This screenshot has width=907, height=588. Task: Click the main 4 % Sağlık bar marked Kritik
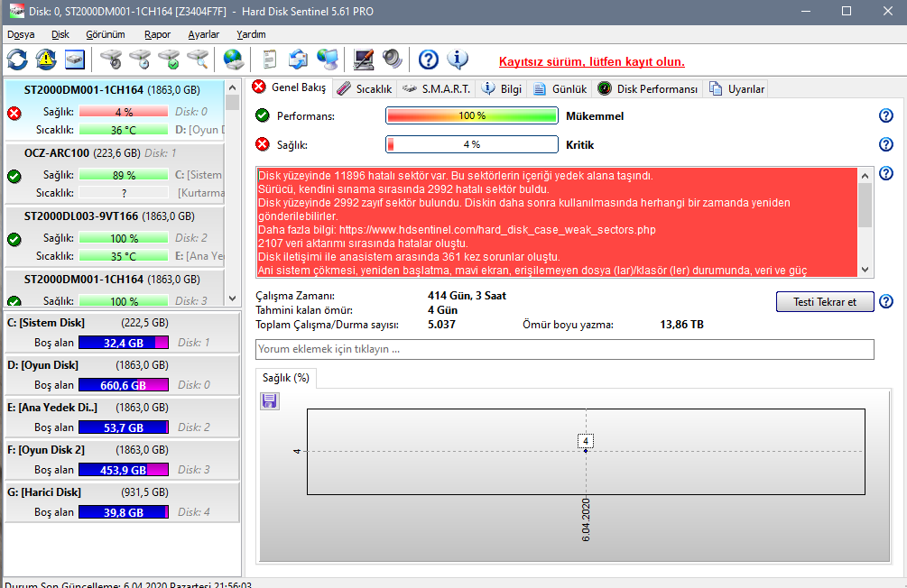tap(472, 144)
